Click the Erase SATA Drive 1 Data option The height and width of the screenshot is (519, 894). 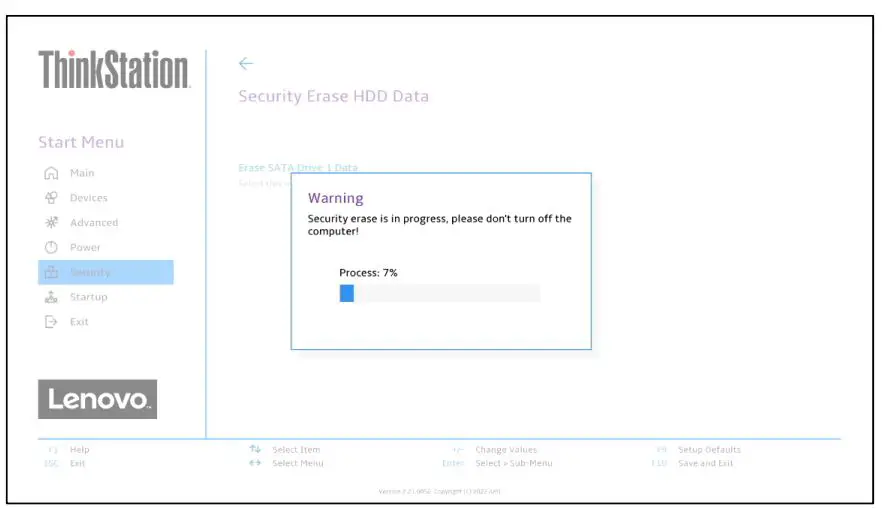coord(297,168)
